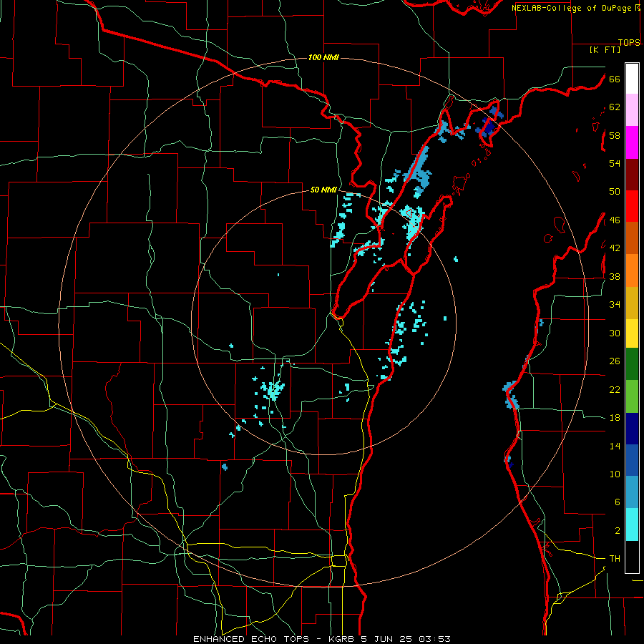This screenshot has width=644, height=644.
Task: Click the KGRB station identifier
Action: [x=343, y=639]
